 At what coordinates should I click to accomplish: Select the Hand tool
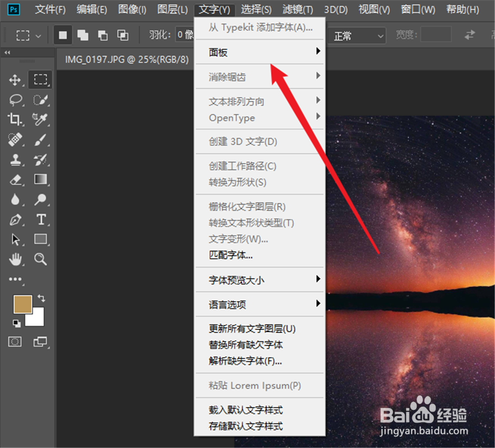[x=15, y=260]
